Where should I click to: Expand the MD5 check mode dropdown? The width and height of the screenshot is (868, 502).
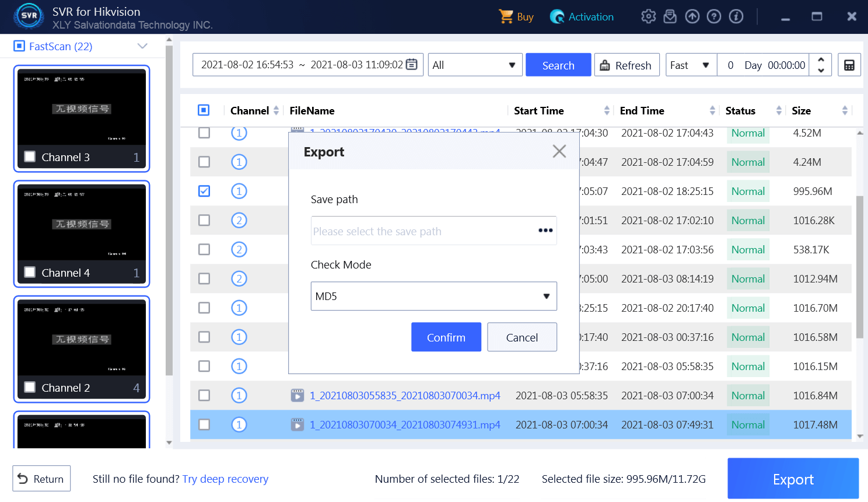click(x=433, y=296)
